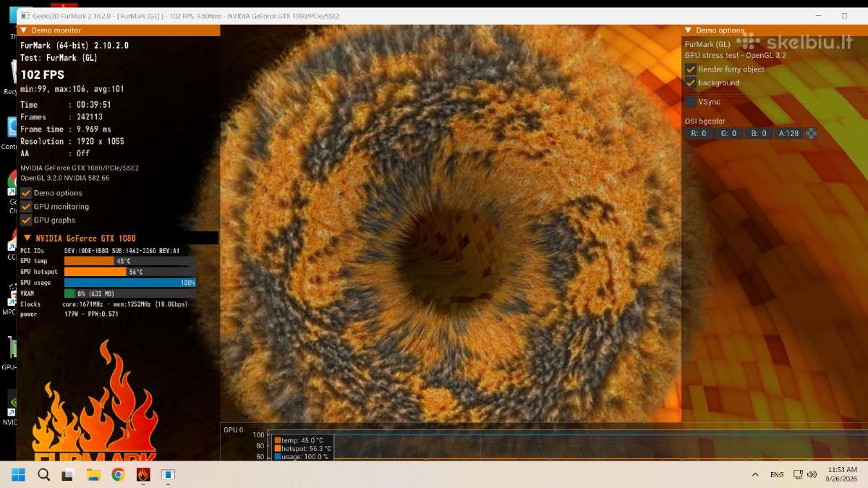Click the GPU hotspot 56°C bar
Image resolution: width=868 pixels, height=488 pixels.
point(130,272)
